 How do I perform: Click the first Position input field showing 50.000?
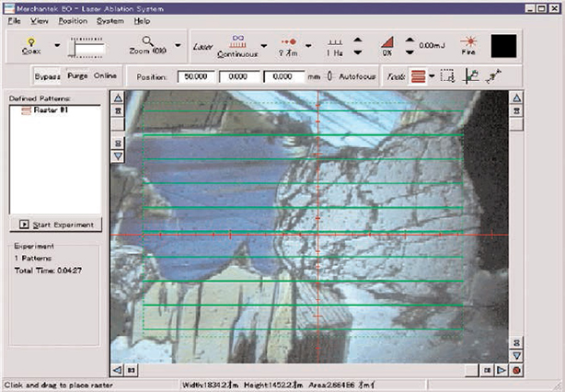(x=198, y=75)
